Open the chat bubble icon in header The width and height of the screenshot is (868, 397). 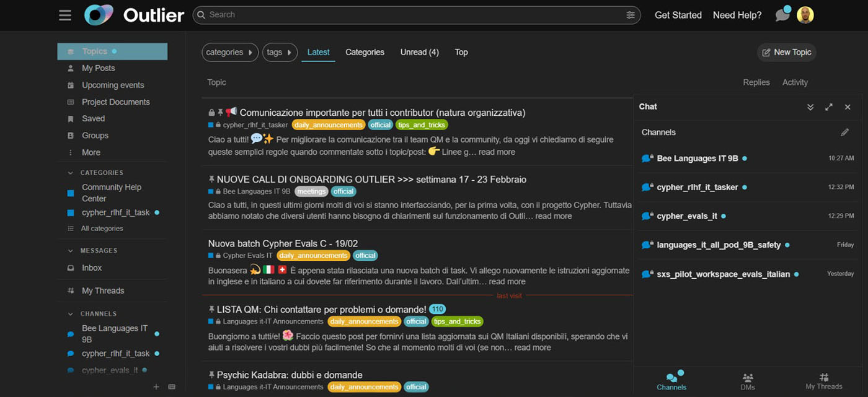click(x=782, y=15)
